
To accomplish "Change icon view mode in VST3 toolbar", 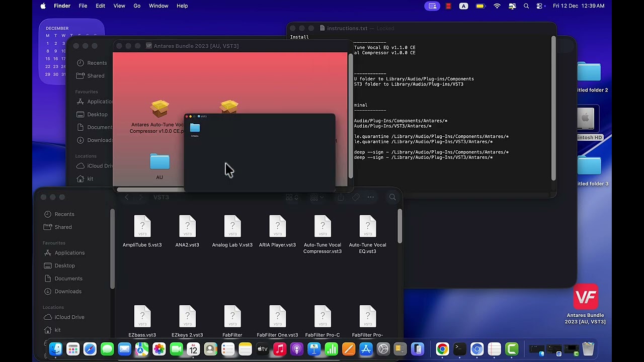I will 291,197.
